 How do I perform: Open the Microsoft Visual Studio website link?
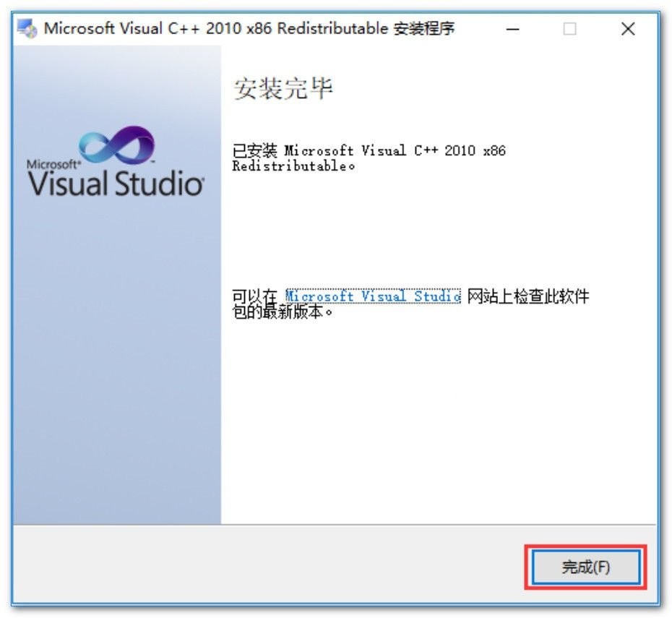373,296
